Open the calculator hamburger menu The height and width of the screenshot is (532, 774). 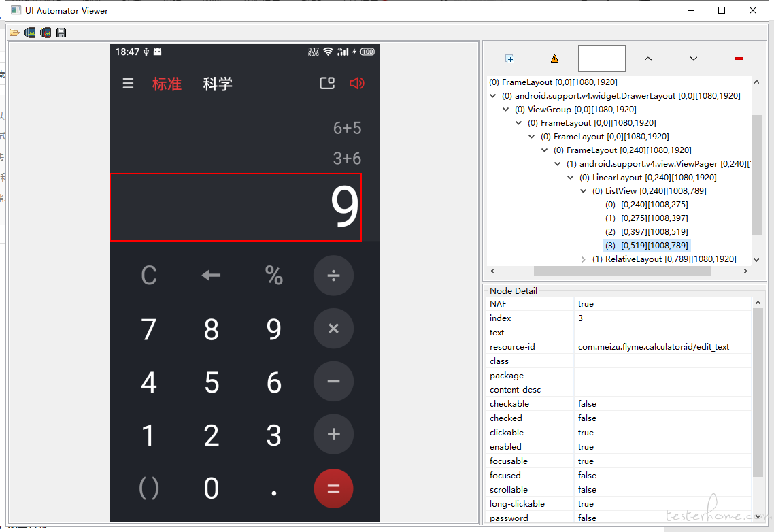tap(129, 84)
